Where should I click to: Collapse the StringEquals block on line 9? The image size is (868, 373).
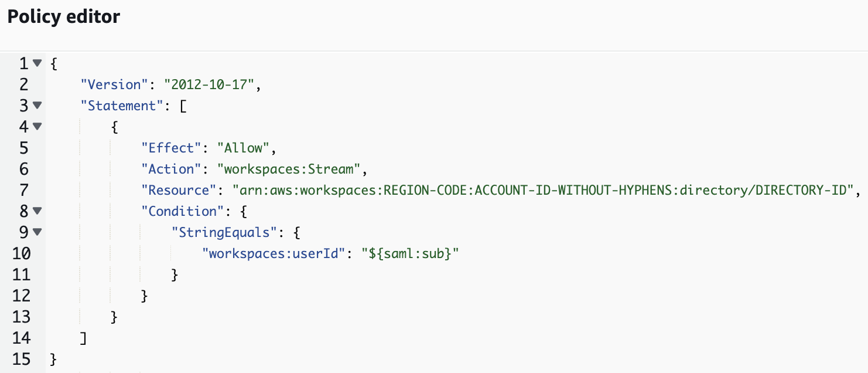pyautogui.click(x=37, y=232)
